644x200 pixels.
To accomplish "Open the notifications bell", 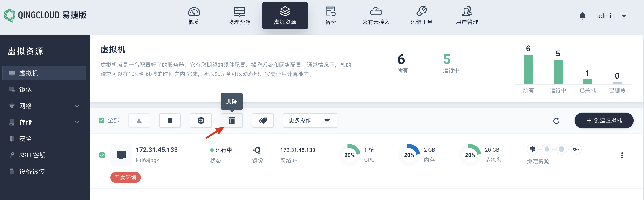I will [x=582, y=16].
